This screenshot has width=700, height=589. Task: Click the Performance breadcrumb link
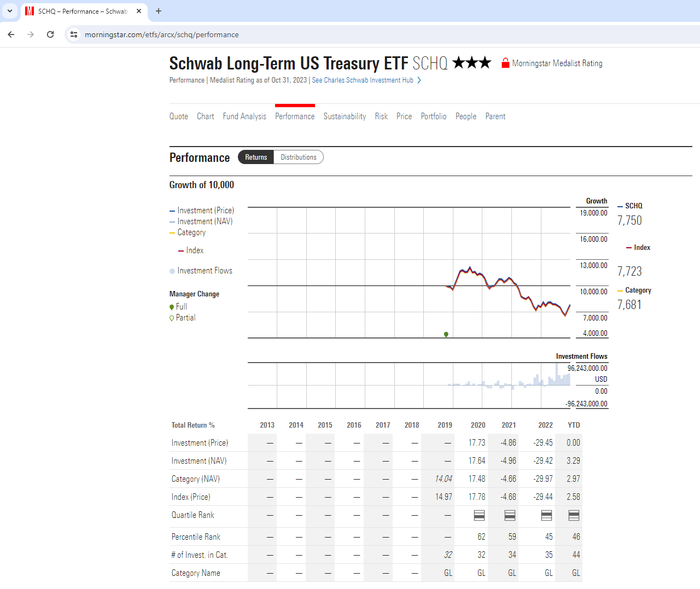click(186, 80)
